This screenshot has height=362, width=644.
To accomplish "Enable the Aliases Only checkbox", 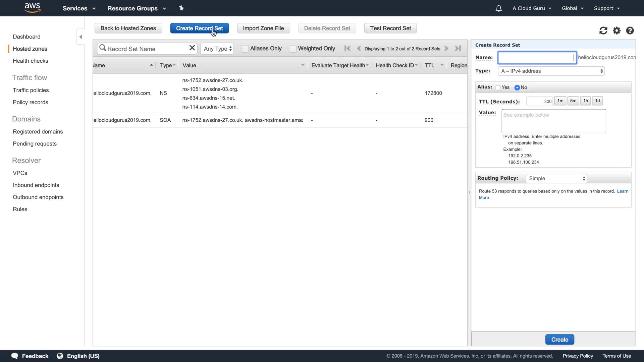I will [x=245, y=49].
